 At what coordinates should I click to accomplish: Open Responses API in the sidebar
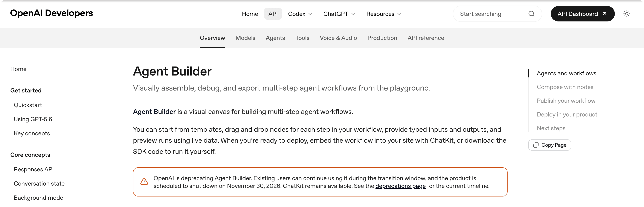click(34, 169)
